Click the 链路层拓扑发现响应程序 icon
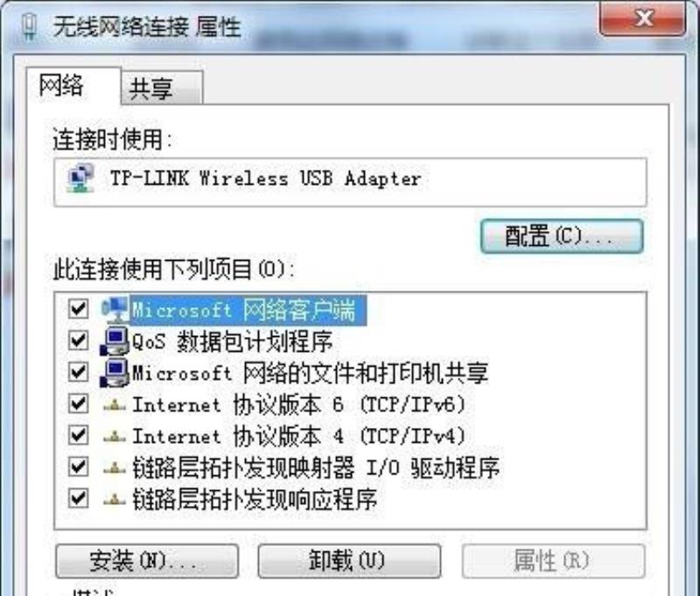 coord(115,499)
